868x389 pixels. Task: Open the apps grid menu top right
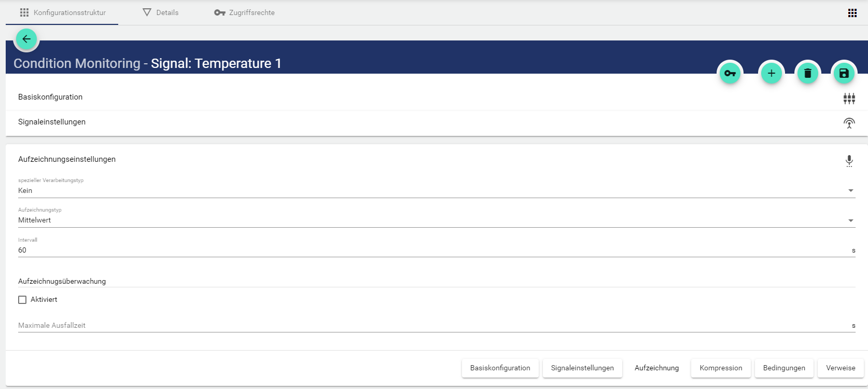[x=852, y=13]
